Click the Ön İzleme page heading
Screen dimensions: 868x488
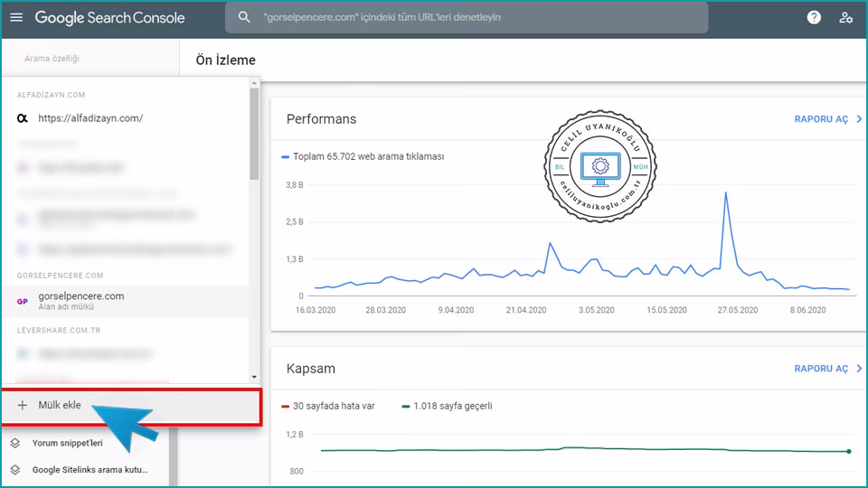pyautogui.click(x=225, y=61)
